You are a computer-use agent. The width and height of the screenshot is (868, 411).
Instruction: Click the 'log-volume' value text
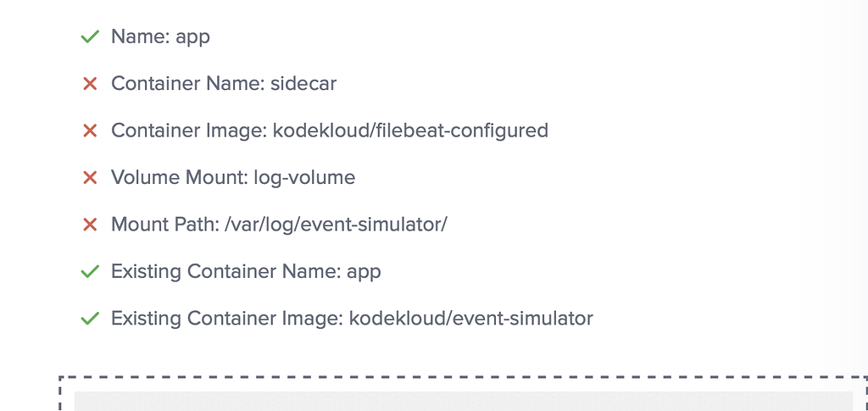(304, 178)
